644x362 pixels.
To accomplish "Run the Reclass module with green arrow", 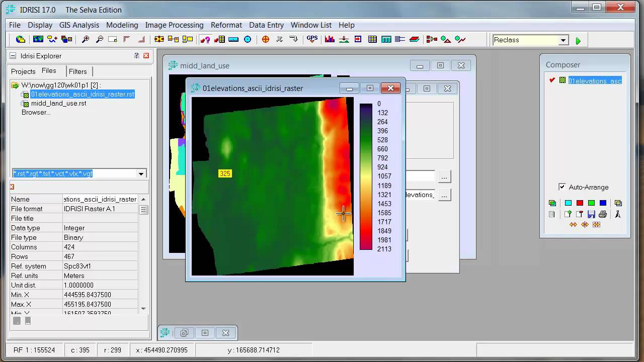I will pos(578,41).
